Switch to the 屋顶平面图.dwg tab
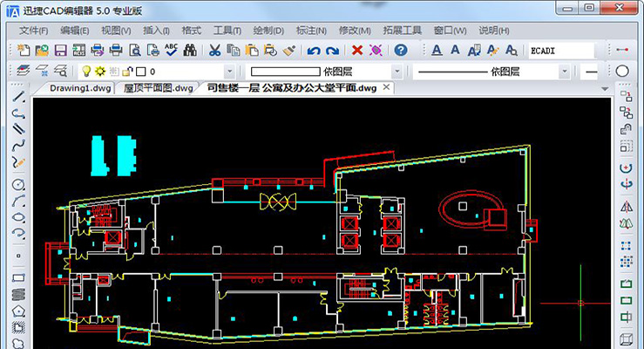This screenshot has height=349, width=644. coord(158,88)
